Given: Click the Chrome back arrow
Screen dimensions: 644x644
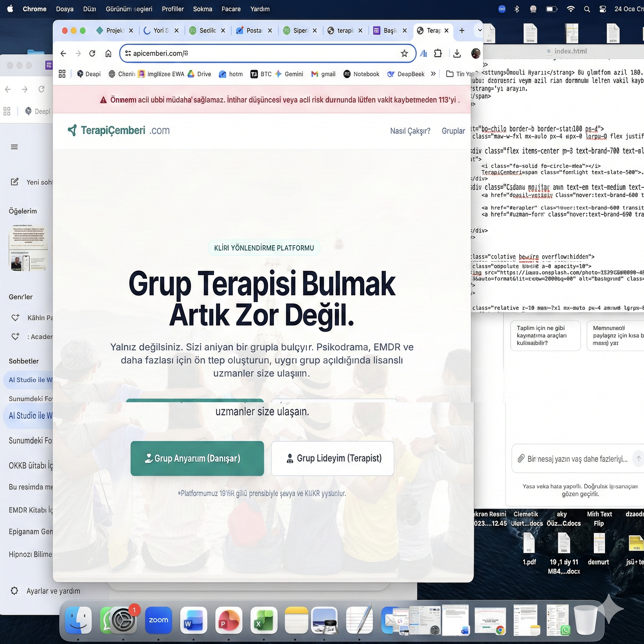Looking at the screenshot, I should pos(63,53).
